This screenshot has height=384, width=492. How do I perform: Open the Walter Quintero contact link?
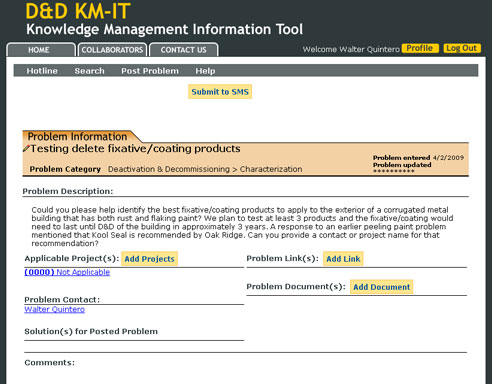tap(55, 309)
